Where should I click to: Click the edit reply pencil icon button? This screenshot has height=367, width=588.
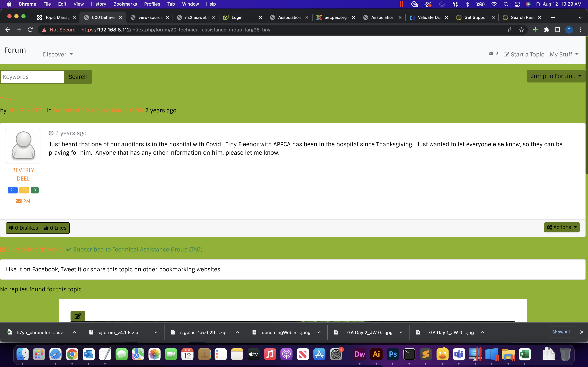pos(78,316)
